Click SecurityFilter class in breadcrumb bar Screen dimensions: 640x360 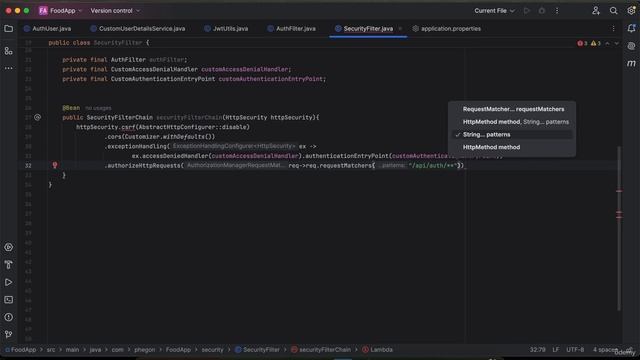pyautogui.click(x=257, y=350)
